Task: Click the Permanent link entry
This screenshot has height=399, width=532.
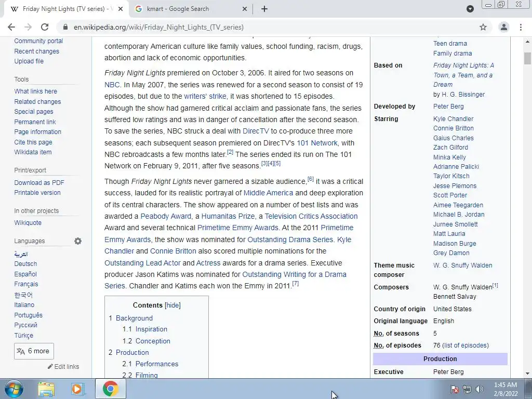Action: point(35,122)
